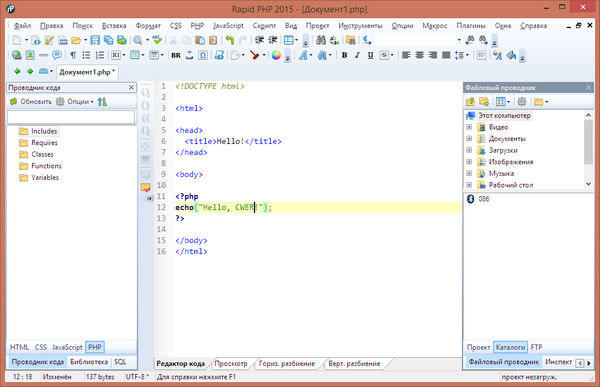
Task: Open the color picker wheel icon
Action: [x=276, y=55]
